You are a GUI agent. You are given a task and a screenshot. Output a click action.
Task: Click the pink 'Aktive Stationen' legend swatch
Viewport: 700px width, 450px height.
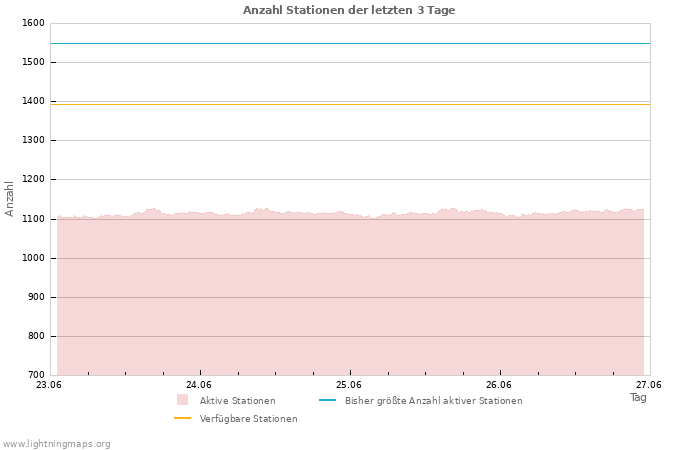[182, 400]
